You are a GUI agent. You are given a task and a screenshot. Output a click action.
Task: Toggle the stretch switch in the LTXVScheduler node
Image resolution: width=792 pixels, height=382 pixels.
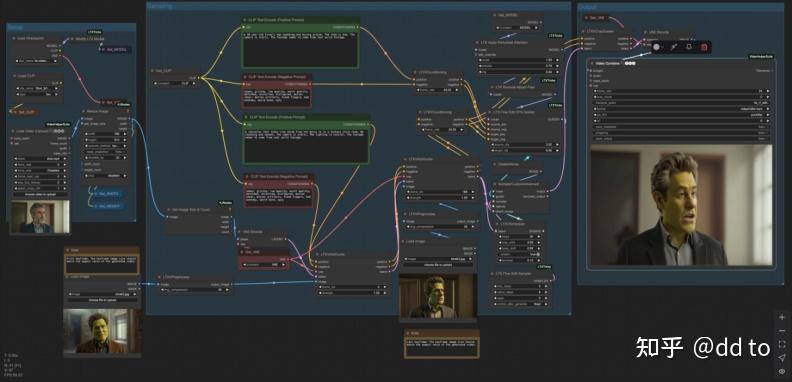tap(520, 254)
